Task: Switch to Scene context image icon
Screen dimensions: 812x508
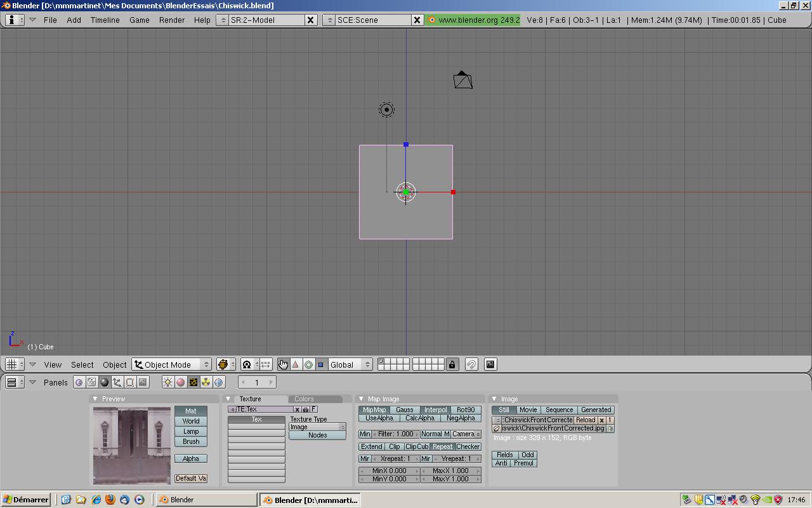Action: (143, 382)
